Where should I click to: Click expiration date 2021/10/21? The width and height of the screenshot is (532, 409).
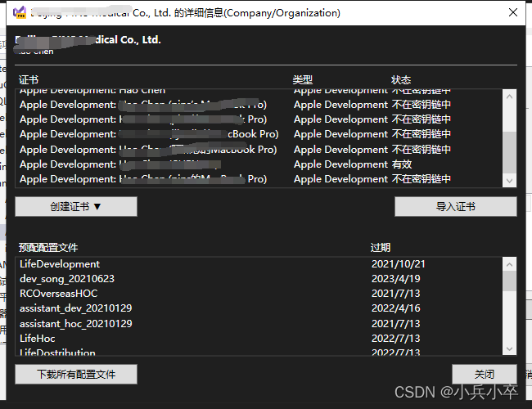tap(399, 264)
